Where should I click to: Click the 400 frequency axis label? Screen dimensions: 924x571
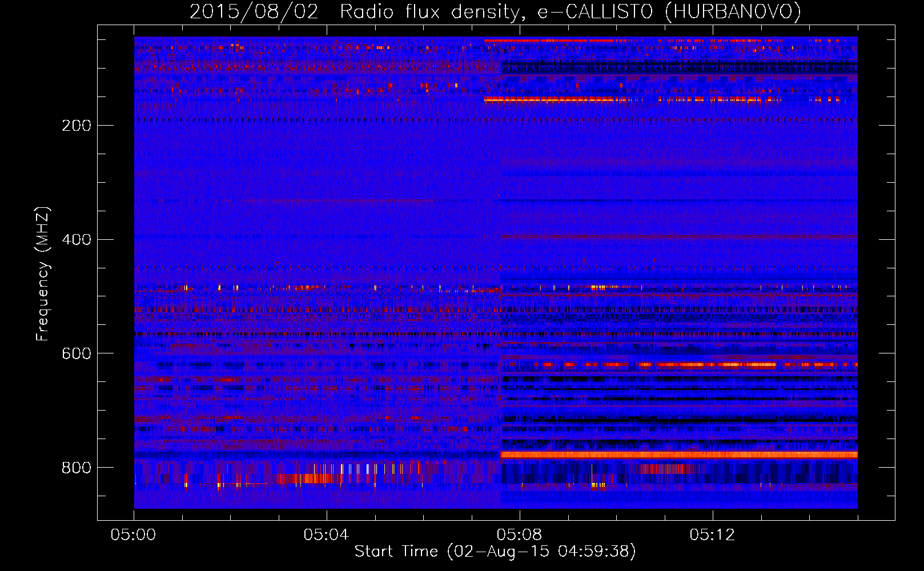(x=77, y=240)
